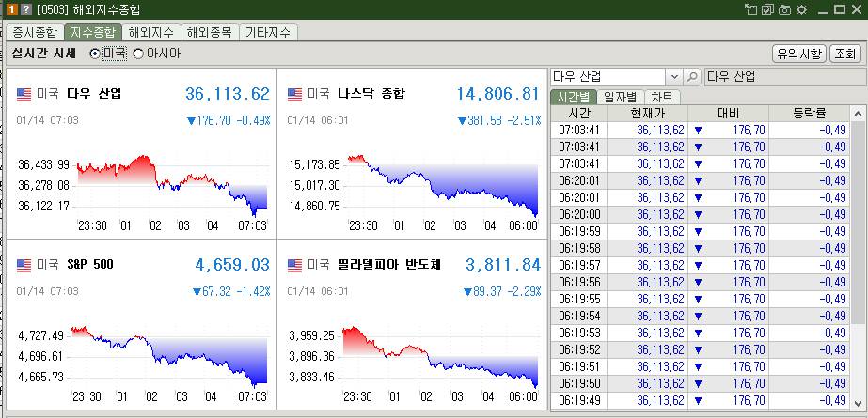This screenshot has width=868, height=418.
Task: Click the US flag icon beside S&P 500
Action: pos(24,266)
